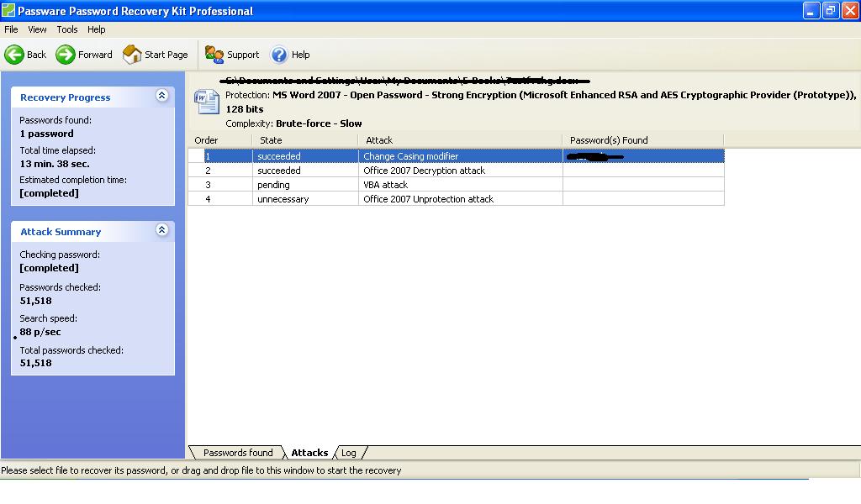Click the Start Page toolbar label

click(x=166, y=55)
